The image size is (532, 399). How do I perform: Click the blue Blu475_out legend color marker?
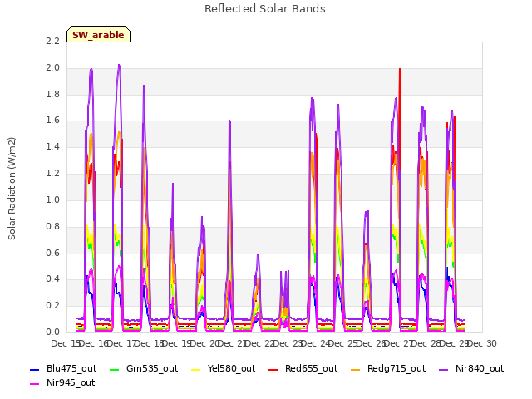pos(35,369)
